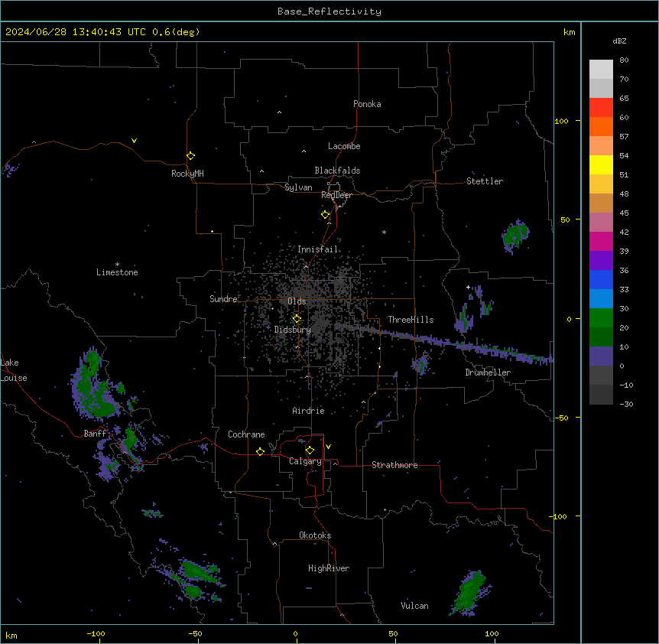Click the -100 tick label on bottom axis
The image size is (659, 644).
(x=96, y=633)
